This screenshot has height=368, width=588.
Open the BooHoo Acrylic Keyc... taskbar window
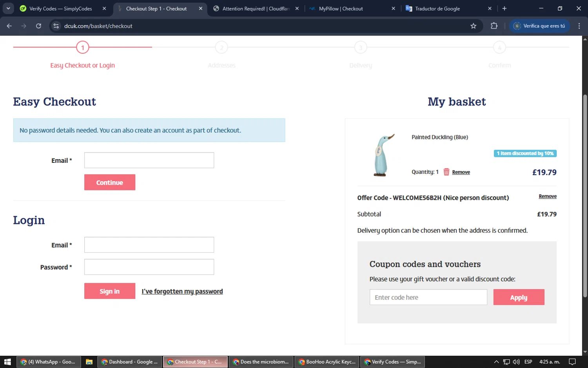click(327, 362)
